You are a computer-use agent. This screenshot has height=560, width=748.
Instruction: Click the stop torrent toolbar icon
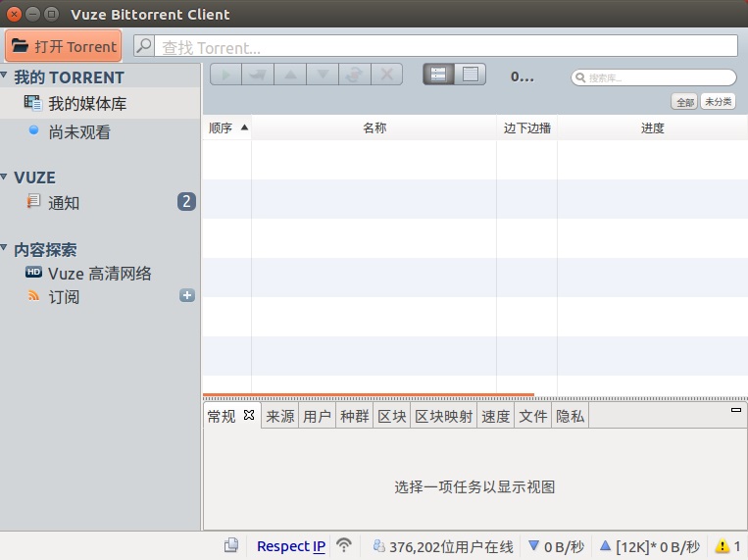tap(258, 75)
